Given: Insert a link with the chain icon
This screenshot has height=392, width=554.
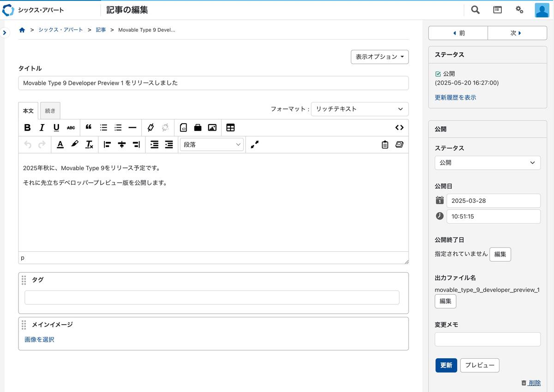Looking at the screenshot, I should pyautogui.click(x=151, y=128).
